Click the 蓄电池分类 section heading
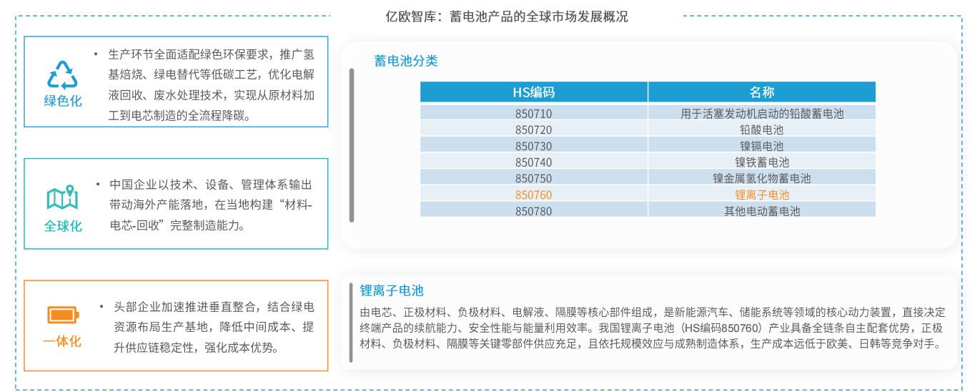The height and width of the screenshot is (392, 980). [x=405, y=61]
